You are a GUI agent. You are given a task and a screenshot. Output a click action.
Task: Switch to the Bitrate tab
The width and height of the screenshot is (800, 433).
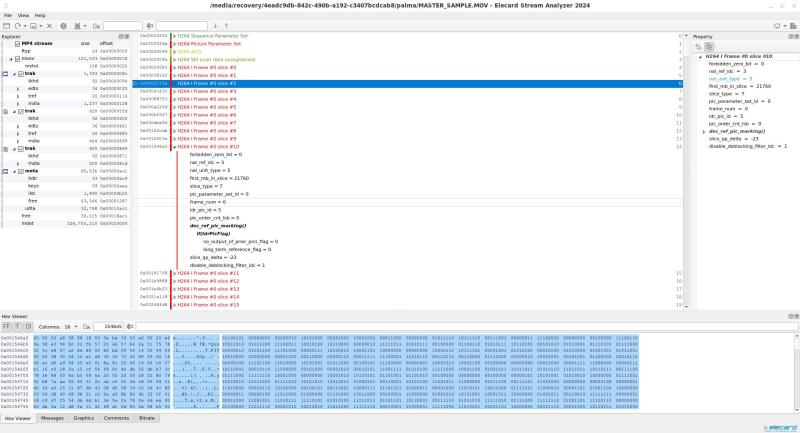[146, 418]
